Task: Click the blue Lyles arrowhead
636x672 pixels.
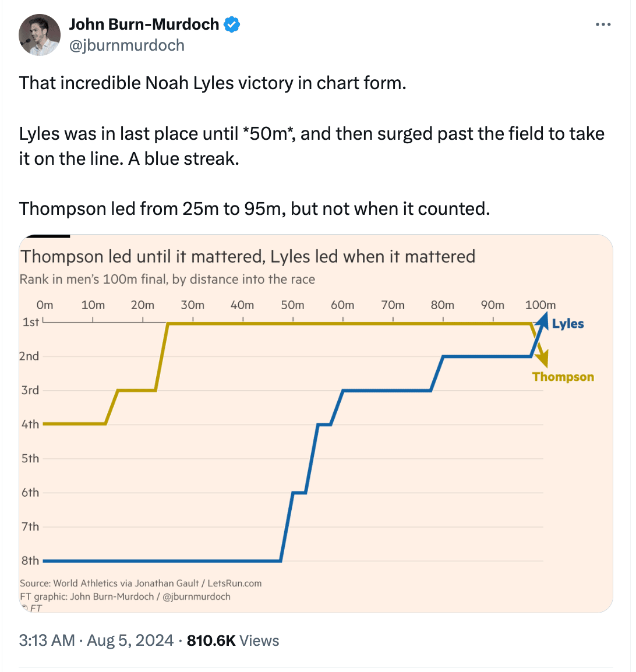Action: point(543,320)
